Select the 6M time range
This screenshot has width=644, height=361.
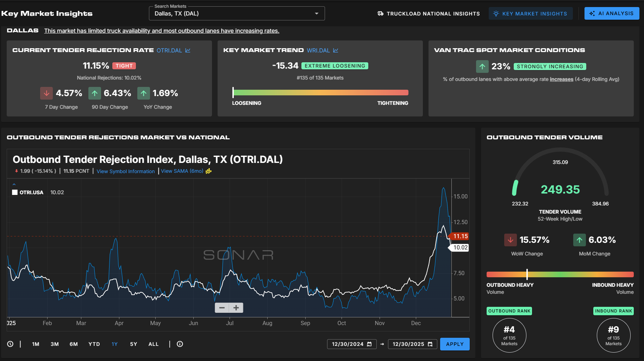pos(74,344)
